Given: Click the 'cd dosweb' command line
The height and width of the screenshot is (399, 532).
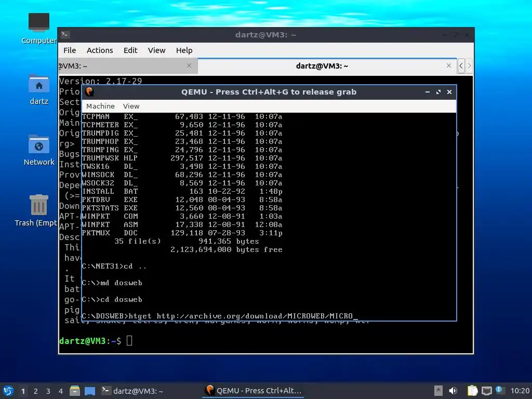Looking at the screenshot, I should 112,300.
